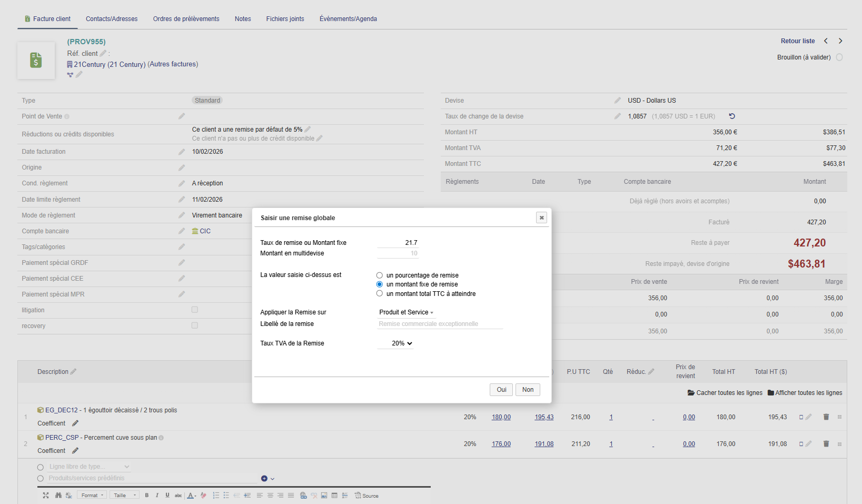Viewport: 862px width, 504px height.
Task: Edit exchange rate with pencil icon
Action: click(x=617, y=116)
